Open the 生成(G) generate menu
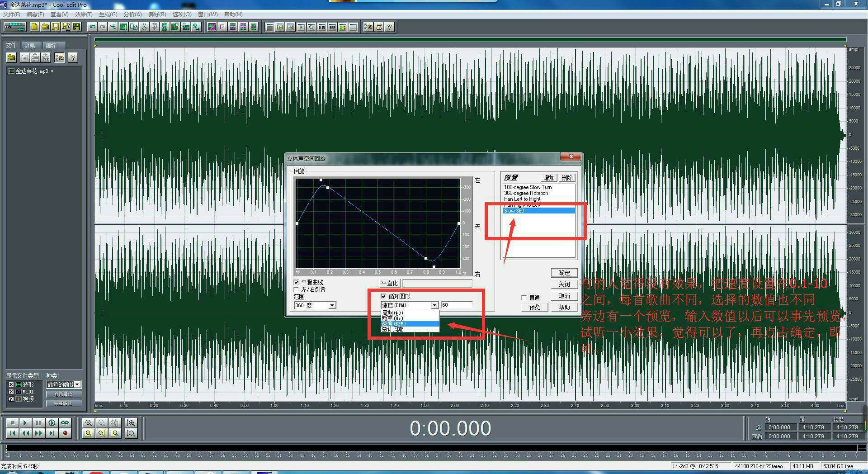This screenshot has height=474, width=868. (x=108, y=14)
